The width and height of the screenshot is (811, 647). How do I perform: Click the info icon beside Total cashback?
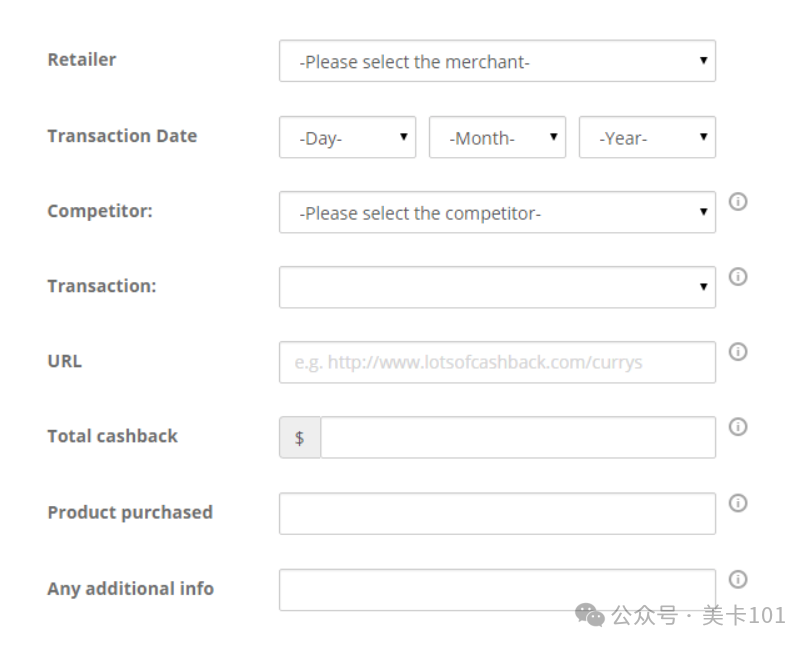738,427
